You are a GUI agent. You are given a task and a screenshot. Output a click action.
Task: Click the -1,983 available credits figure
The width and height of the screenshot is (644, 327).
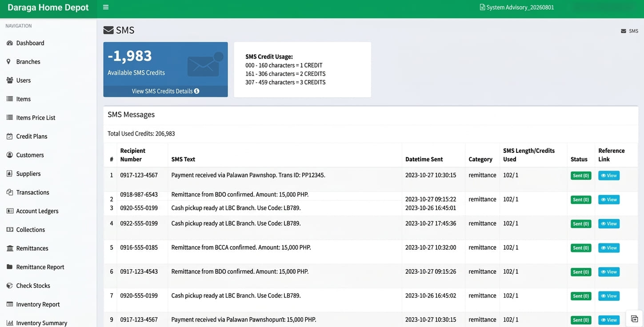click(x=130, y=56)
